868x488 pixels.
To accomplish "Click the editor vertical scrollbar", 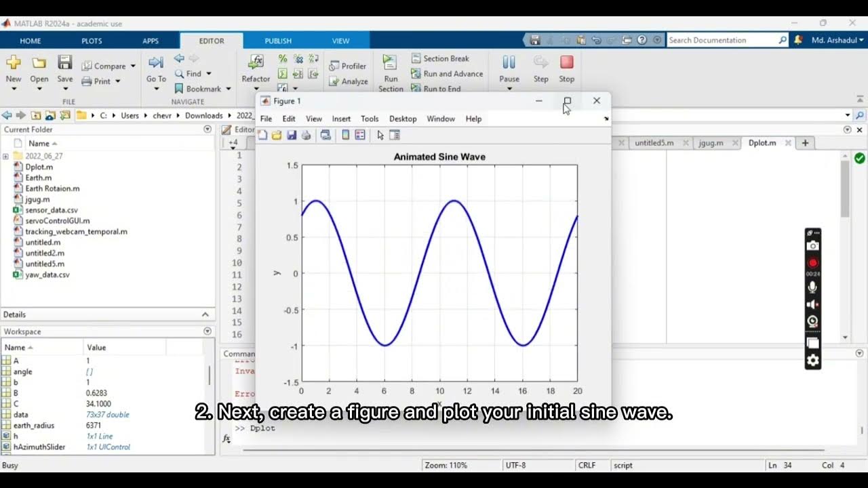I will [844, 189].
